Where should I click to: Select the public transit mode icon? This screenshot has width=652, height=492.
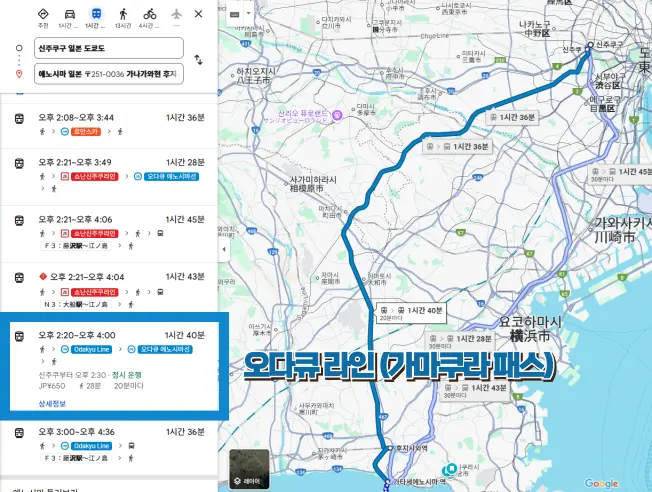coord(96,14)
